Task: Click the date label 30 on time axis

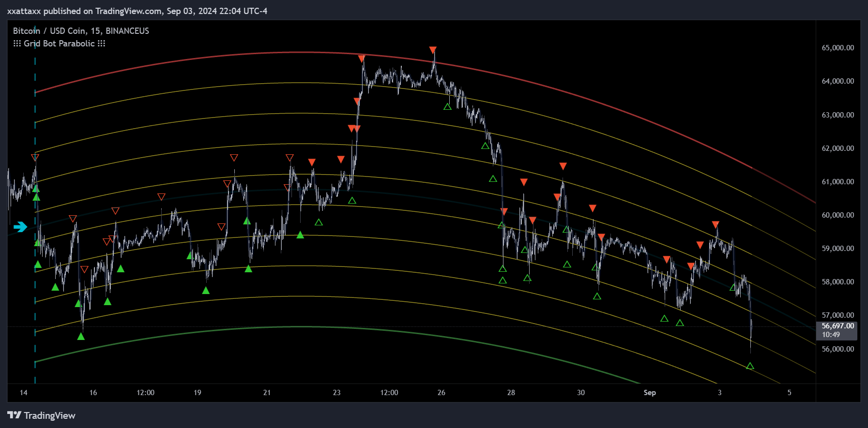Action: [x=580, y=393]
